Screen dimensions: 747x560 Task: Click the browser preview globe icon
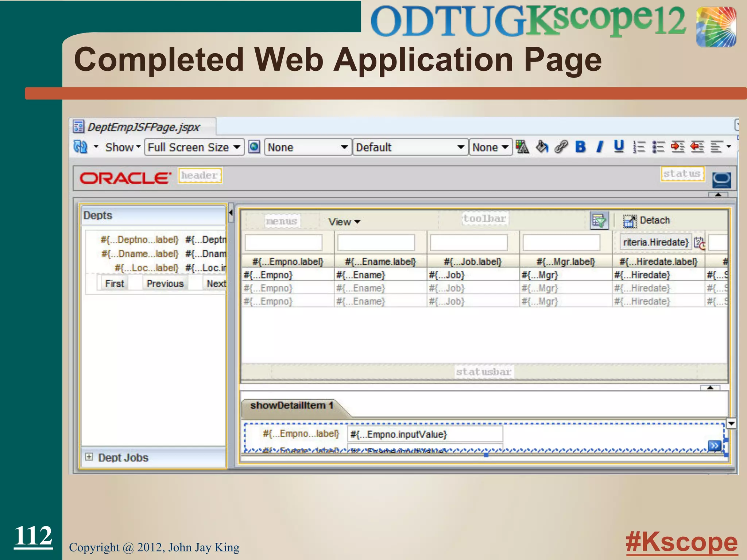pyautogui.click(x=254, y=147)
